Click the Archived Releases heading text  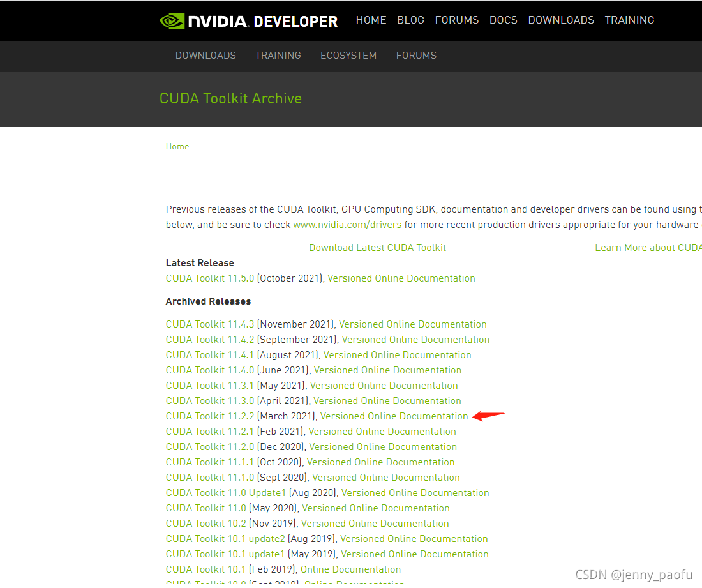pos(208,301)
